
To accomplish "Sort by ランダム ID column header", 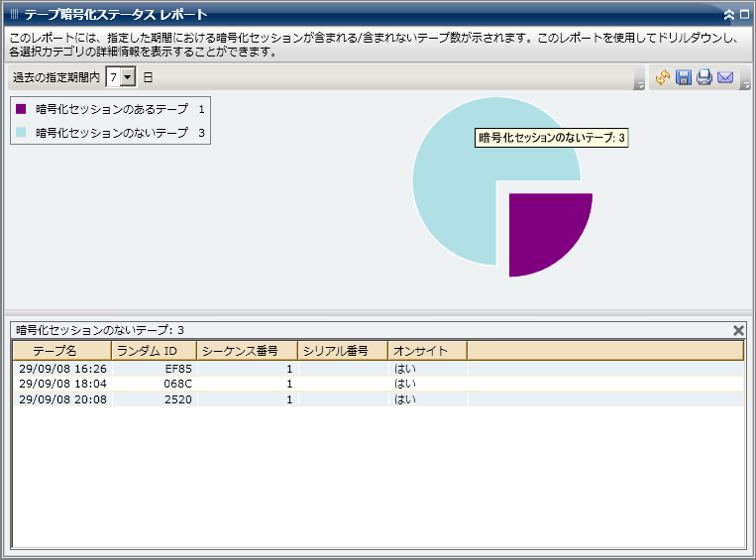I will coord(153,351).
